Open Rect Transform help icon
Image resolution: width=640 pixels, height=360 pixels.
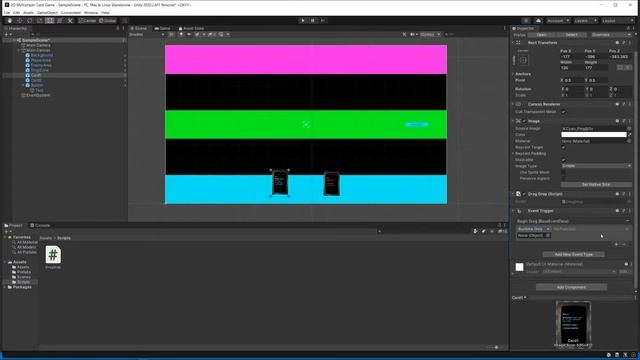(x=617, y=42)
